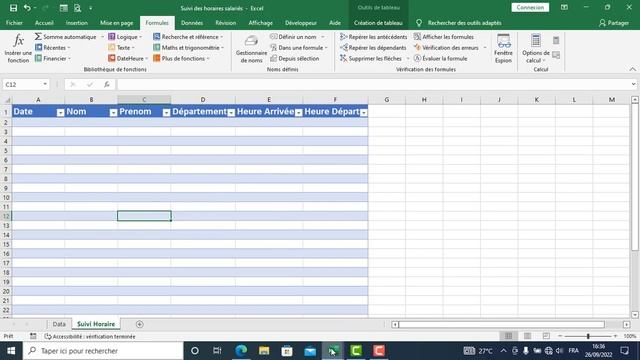Click Vérification des erreurs
Screen dimensions: 640x360
(446, 48)
